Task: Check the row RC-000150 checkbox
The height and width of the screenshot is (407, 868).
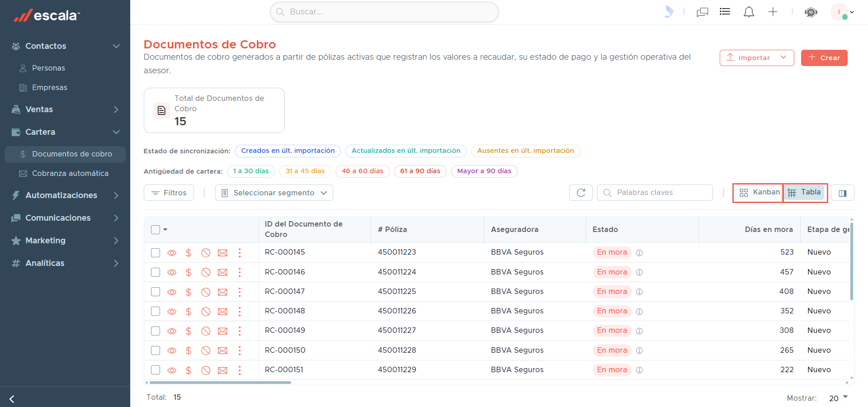Action: point(156,350)
